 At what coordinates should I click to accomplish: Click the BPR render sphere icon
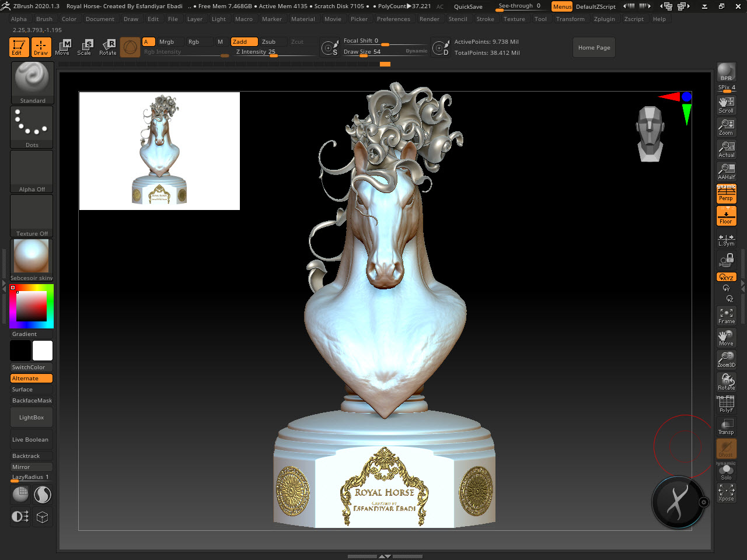726,72
